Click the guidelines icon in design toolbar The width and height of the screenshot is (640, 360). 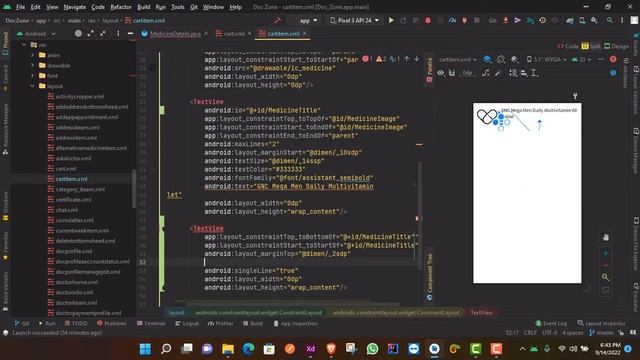[534, 73]
